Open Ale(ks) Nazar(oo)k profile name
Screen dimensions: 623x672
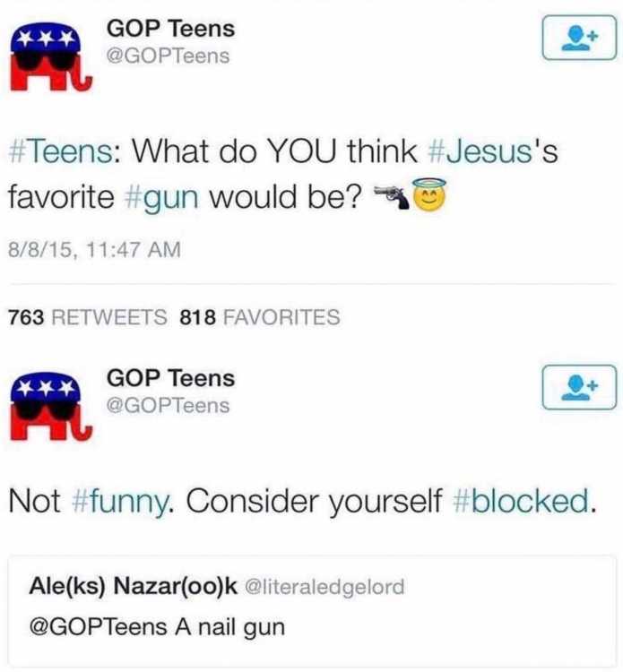point(133,586)
